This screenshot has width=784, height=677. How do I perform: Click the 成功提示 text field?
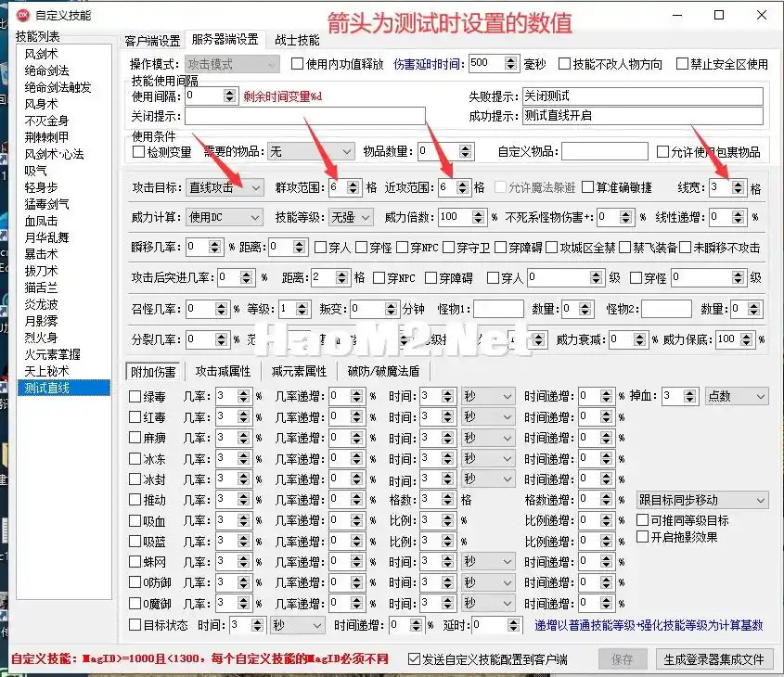642,116
